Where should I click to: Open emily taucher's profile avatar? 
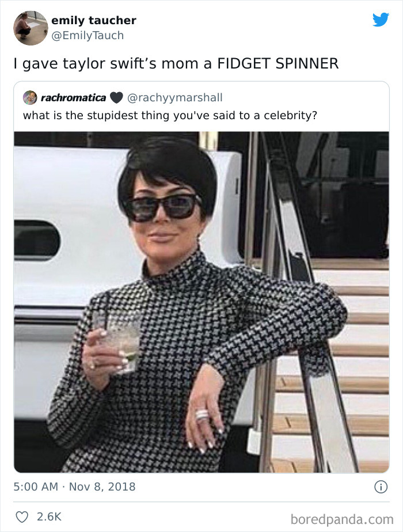pyautogui.click(x=31, y=28)
